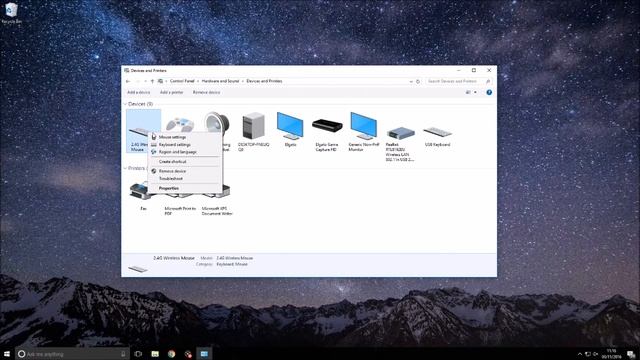Click the red pinned app taskbar icon
This screenshot has height=360, width=640.
click(188, 353)
